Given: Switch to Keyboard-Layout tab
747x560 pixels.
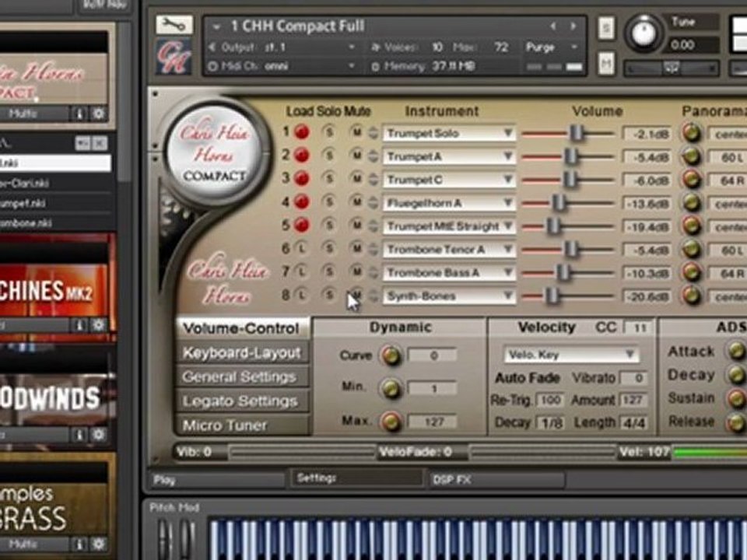Looking at the screenshot, I should tap(242, 353).
